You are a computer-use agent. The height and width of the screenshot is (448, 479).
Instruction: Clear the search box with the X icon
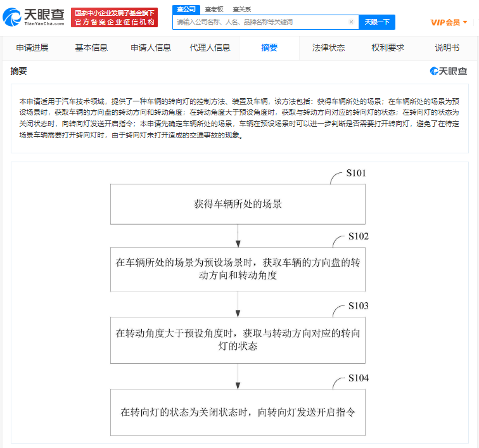351,22
